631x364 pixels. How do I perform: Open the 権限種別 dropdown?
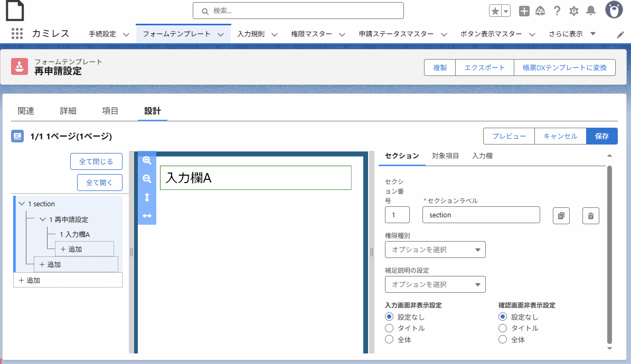(435, 250)
